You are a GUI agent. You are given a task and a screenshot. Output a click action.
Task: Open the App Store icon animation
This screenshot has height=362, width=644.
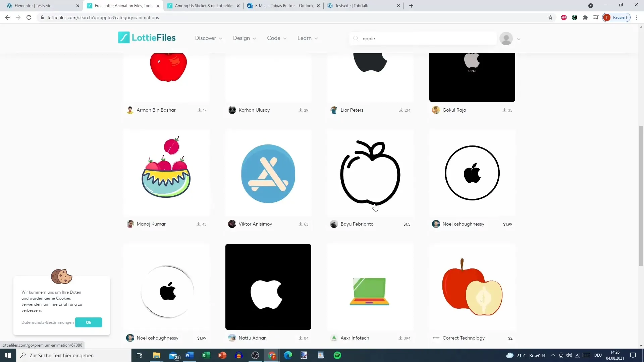tap(268, 173)
